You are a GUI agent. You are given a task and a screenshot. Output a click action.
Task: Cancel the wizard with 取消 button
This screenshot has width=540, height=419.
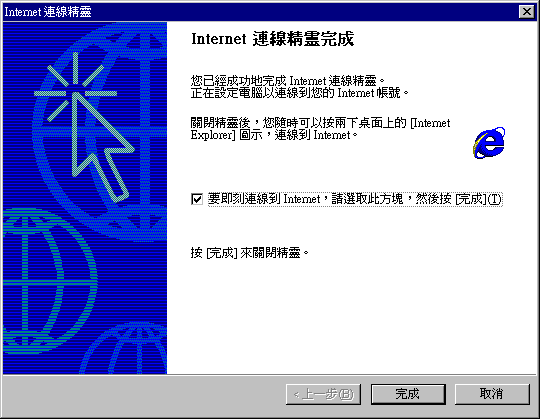[492, 394]
